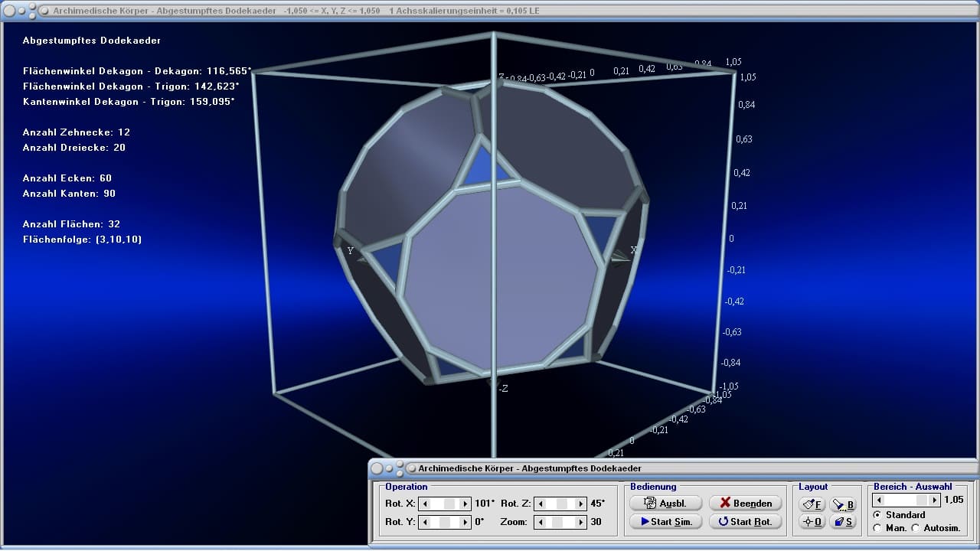The image size is (980, 551).
Task: Click 'Flächenwinkel Dekagon - Trigon' line
Action: [x=131, y=86]
